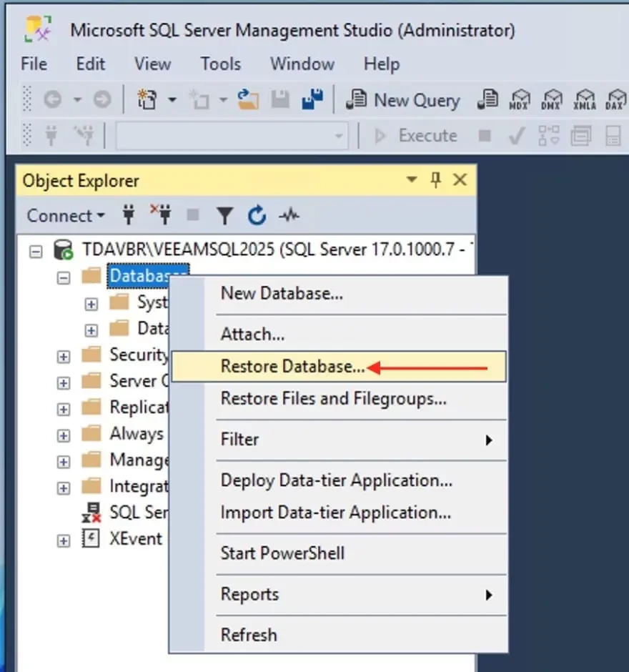Image resolution: width=629 pixels, height=672 pixels.
Task: Open the Back navigation history dropdown arrow
Action: [77, 100]
